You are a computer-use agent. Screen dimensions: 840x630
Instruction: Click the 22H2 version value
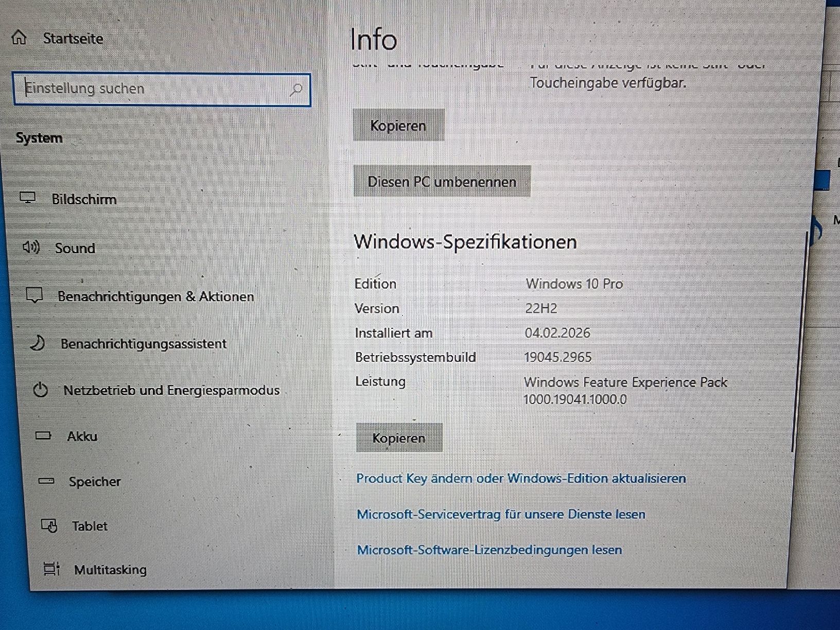pyautogui.click(x=541, y=308)
